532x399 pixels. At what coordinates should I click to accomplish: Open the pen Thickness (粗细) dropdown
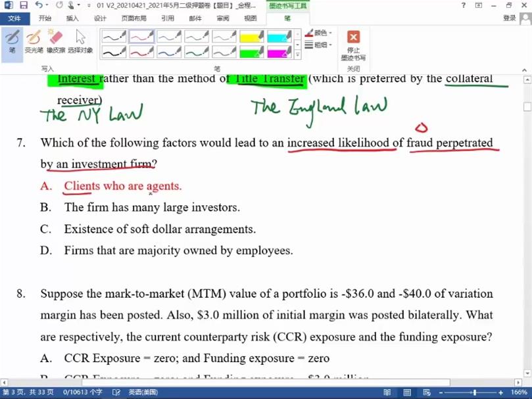coord(319,45)
